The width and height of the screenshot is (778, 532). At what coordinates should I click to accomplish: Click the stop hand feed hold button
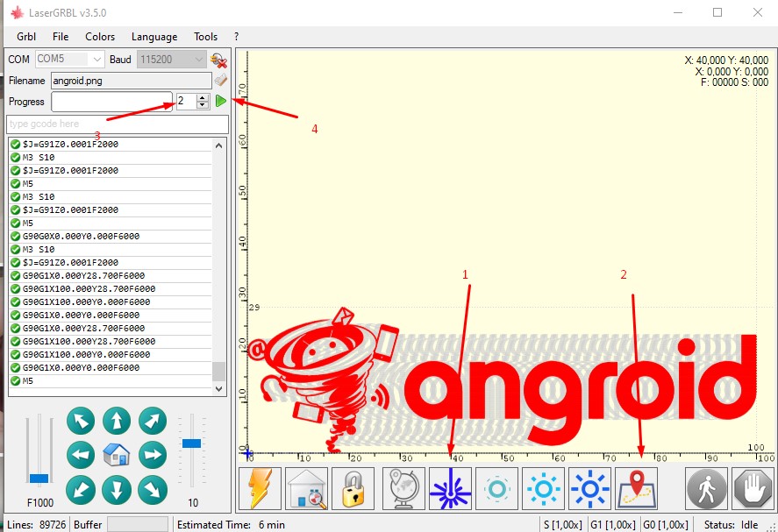pyautogui.click(x=753, y=488)
